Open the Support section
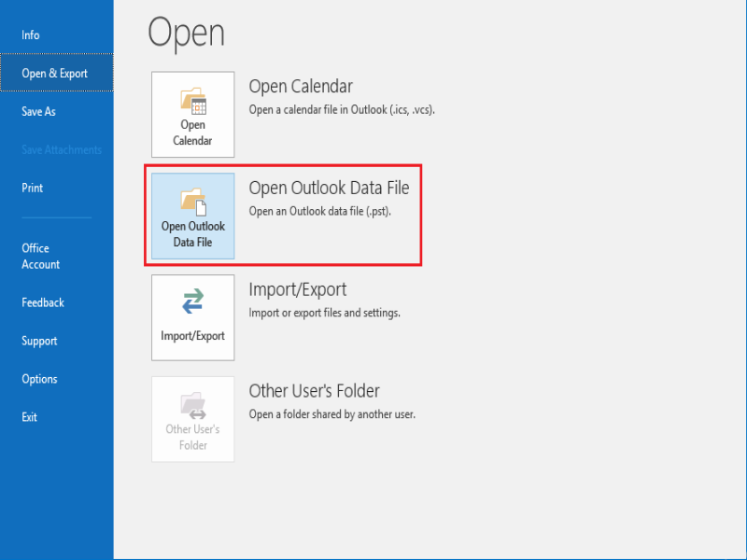Image resolution: width=747 pixels, height=560 pixels. 39,341
